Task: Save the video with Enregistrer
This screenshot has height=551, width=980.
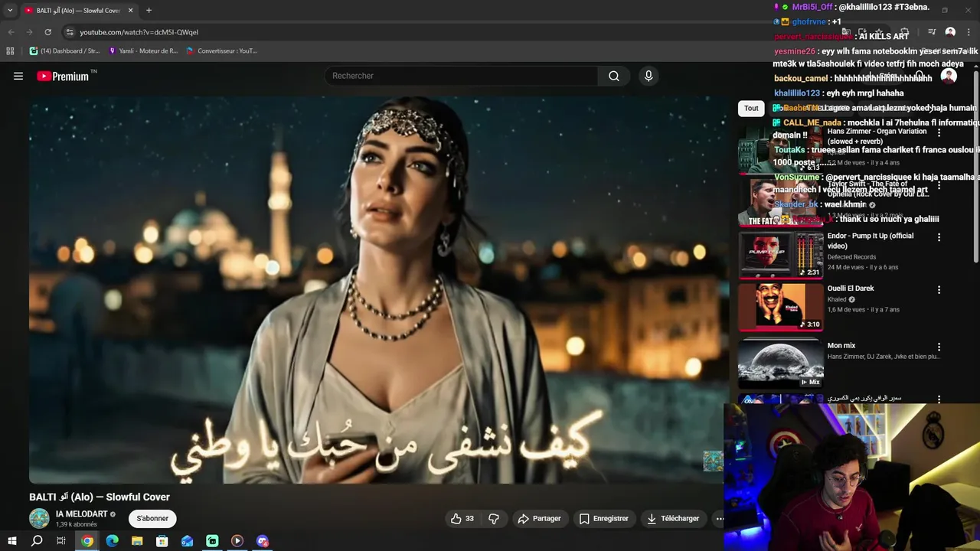Action: point(603,519)
